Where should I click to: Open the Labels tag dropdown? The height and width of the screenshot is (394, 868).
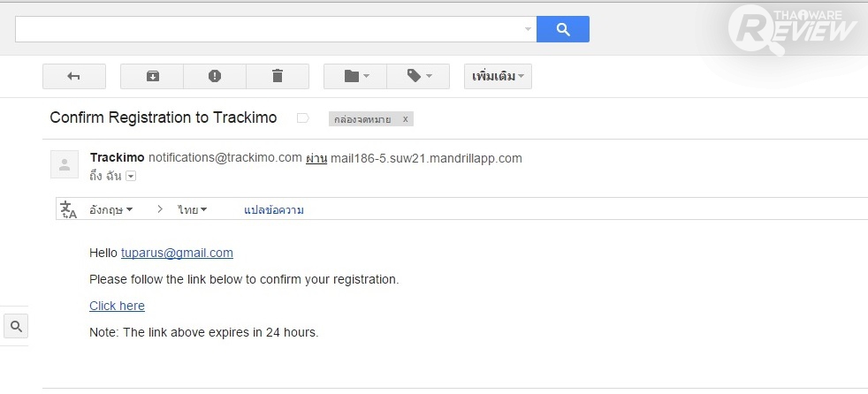(418, 76)
